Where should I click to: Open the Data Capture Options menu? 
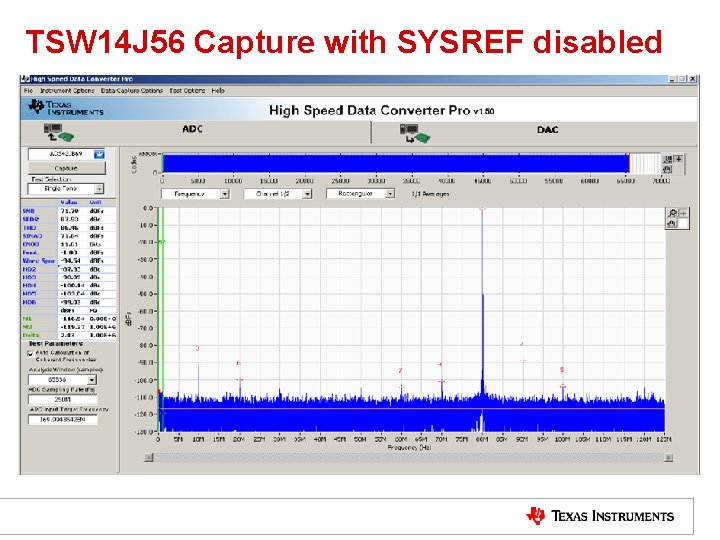pos(132,90)
